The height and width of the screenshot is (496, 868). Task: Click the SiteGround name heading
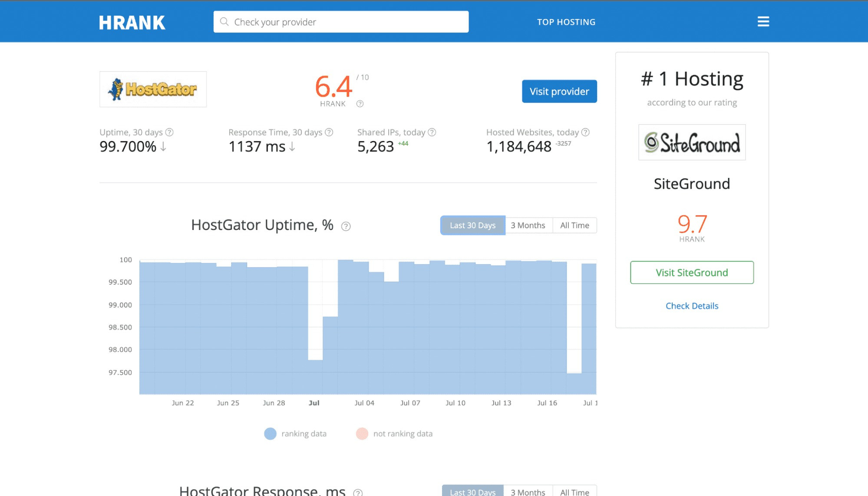[x=692, y=184]
